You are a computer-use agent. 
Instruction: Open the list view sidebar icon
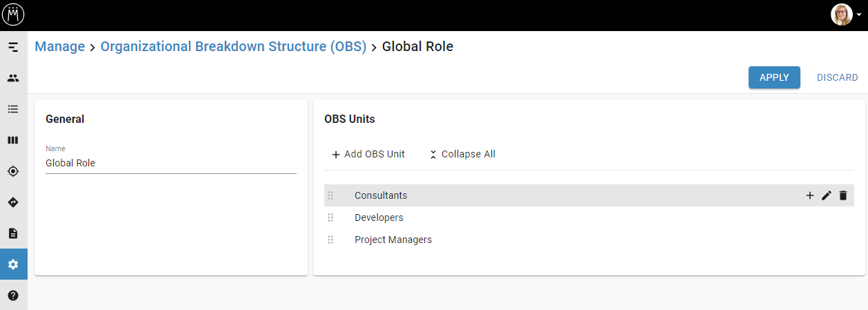click(x=13, y=109)
